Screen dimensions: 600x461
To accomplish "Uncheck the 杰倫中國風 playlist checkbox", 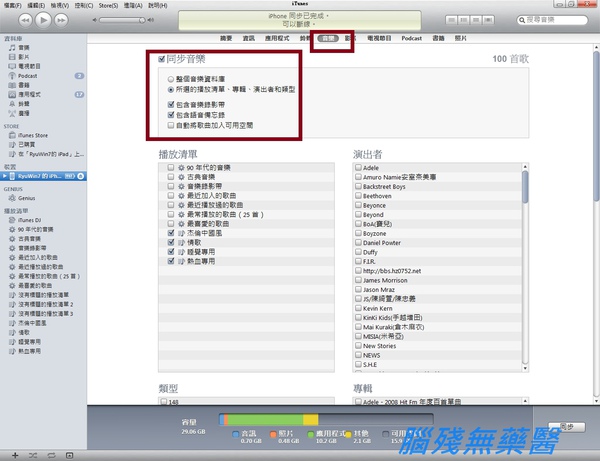I will (x=171, y=233).
